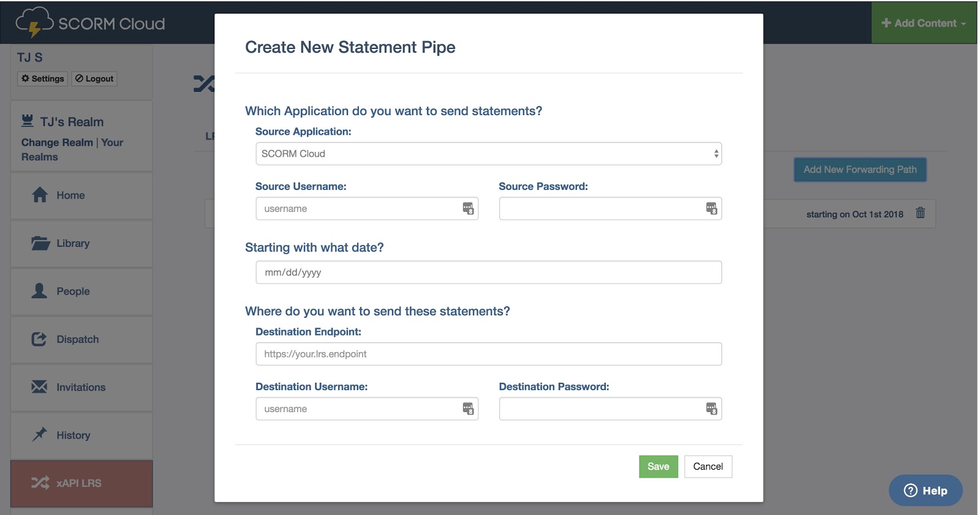Open the People section in sidebar
980x515 pixels.
click(73, 291)
